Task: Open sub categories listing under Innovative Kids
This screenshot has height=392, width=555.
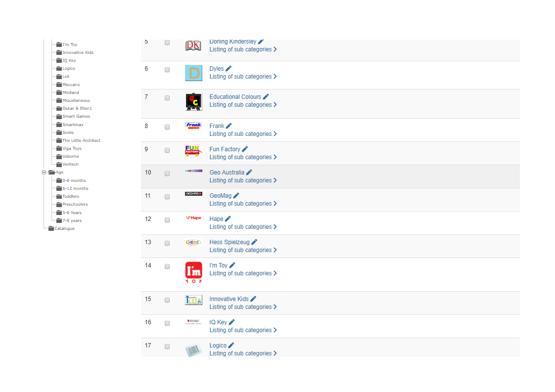Action: [243, 307]
